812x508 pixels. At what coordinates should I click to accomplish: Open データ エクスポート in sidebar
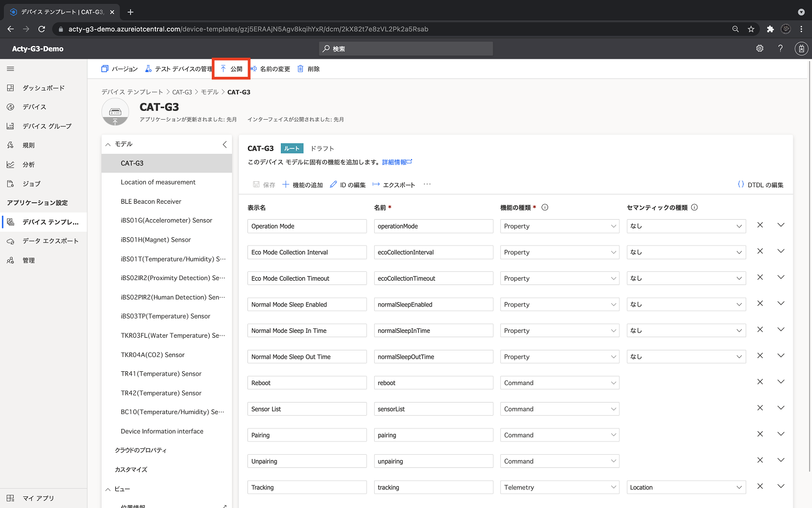[43, 241]
